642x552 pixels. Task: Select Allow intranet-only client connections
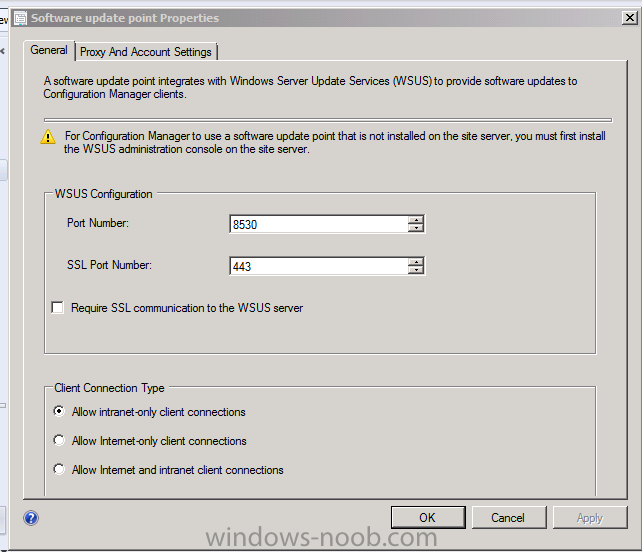click(59, 411)
